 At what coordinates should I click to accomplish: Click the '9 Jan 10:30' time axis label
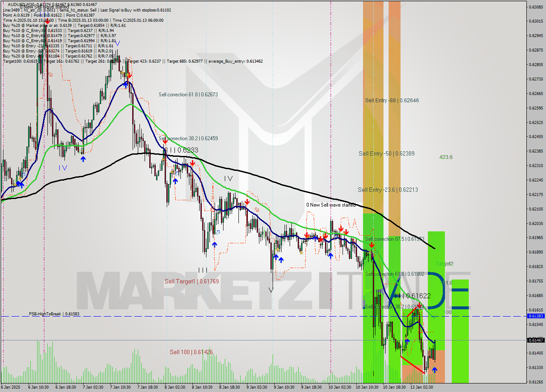coord(284,387)
